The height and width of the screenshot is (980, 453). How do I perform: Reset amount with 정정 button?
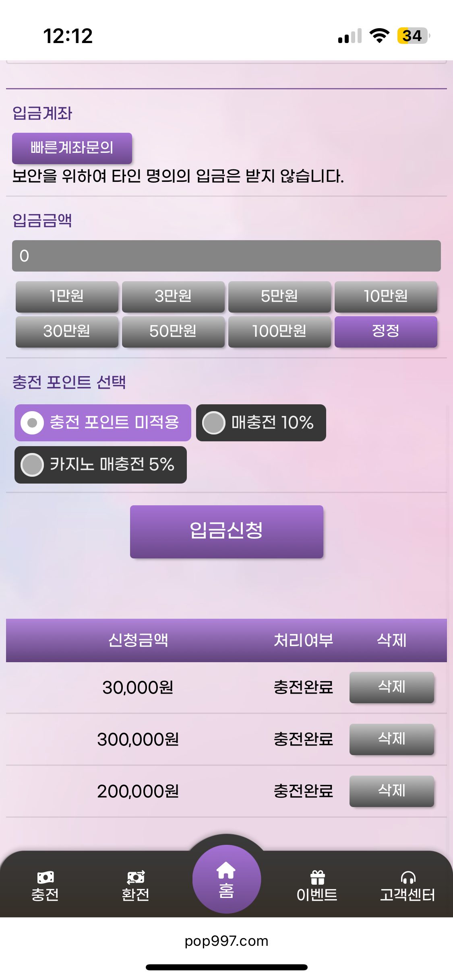386,331
